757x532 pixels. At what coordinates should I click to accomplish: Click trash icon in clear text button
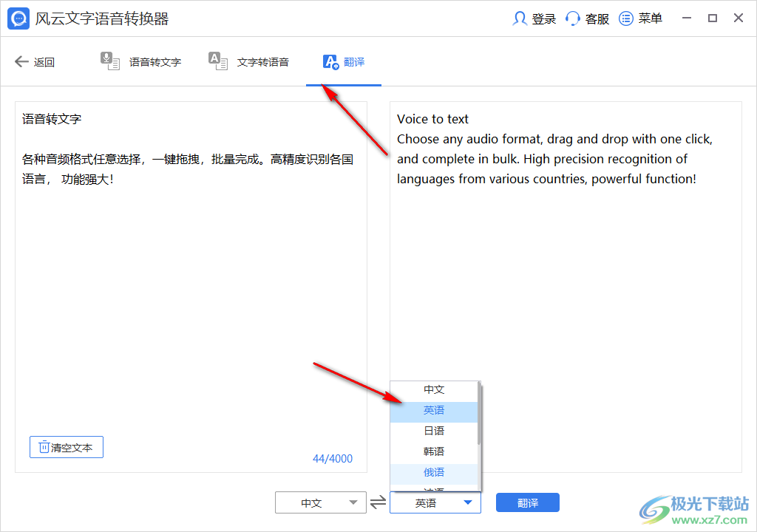(x=44, y=447)
